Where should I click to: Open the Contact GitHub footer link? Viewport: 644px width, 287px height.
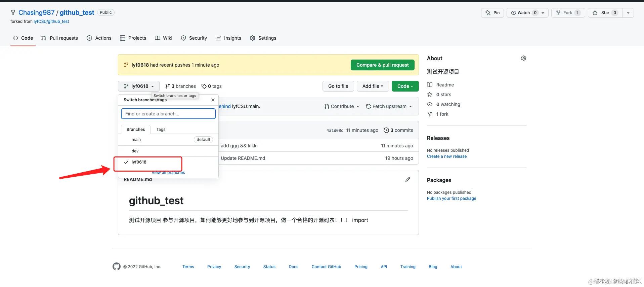pos(326,267)
